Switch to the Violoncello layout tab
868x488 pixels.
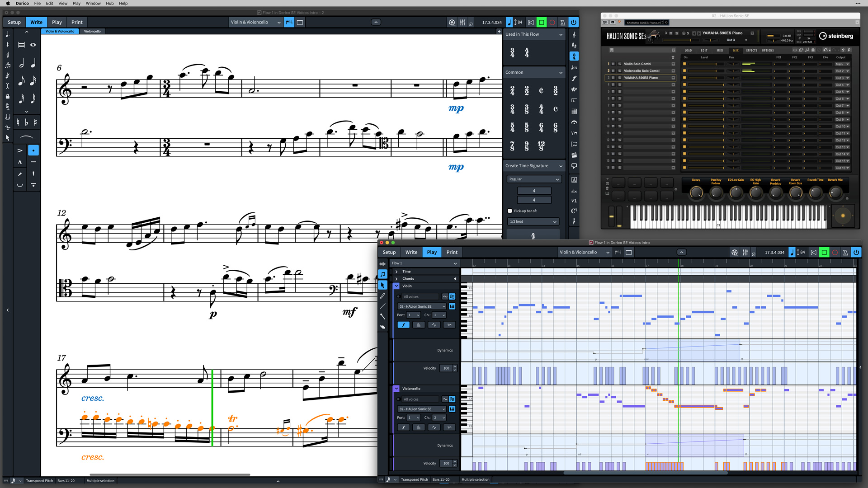pos(92,31)
